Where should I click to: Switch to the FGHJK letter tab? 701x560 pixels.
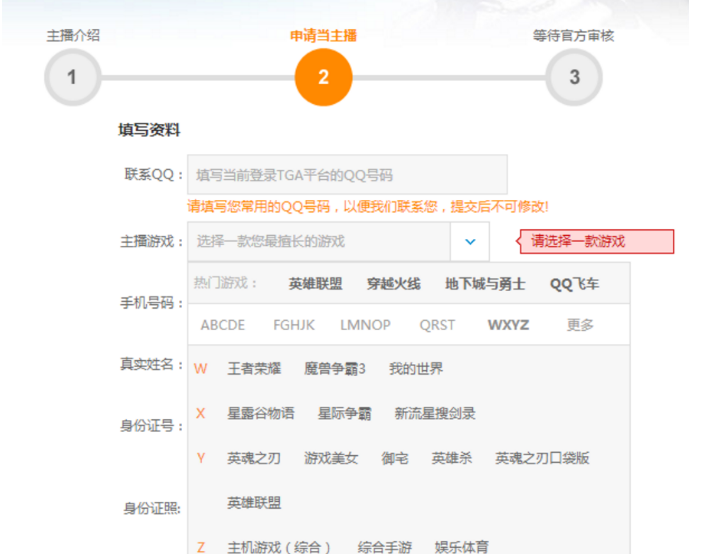294,325
